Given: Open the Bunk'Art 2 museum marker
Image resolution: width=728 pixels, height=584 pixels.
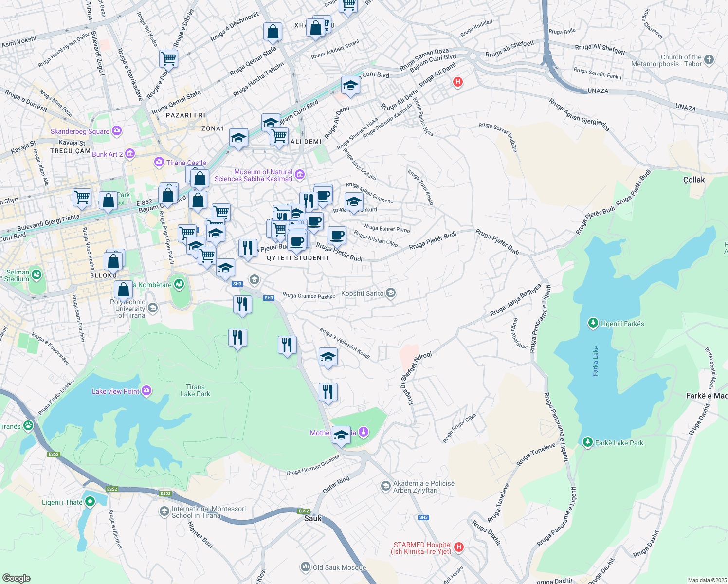Looking at the screenshot, I should (x=129, y=154).
